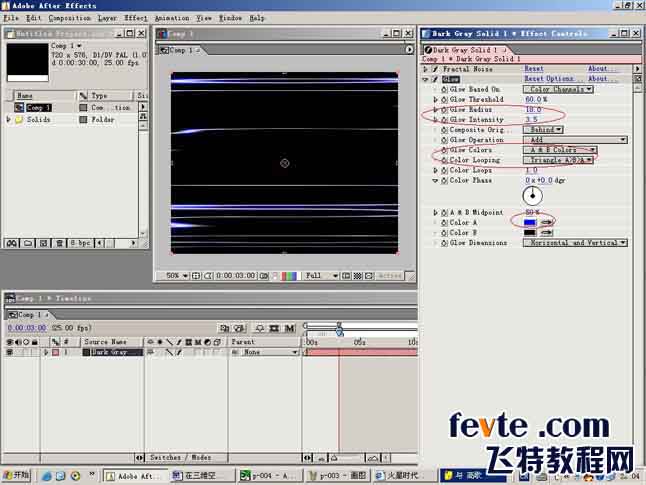Toggle the quality switch on Dark Gray layer

click(x=169, y=352)
